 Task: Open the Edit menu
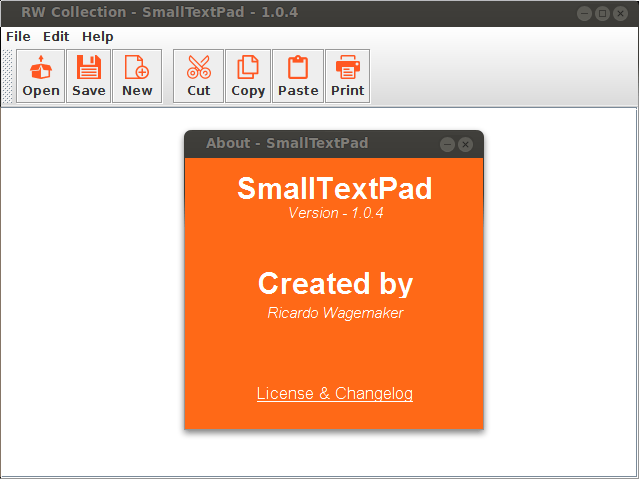point(56,37)
